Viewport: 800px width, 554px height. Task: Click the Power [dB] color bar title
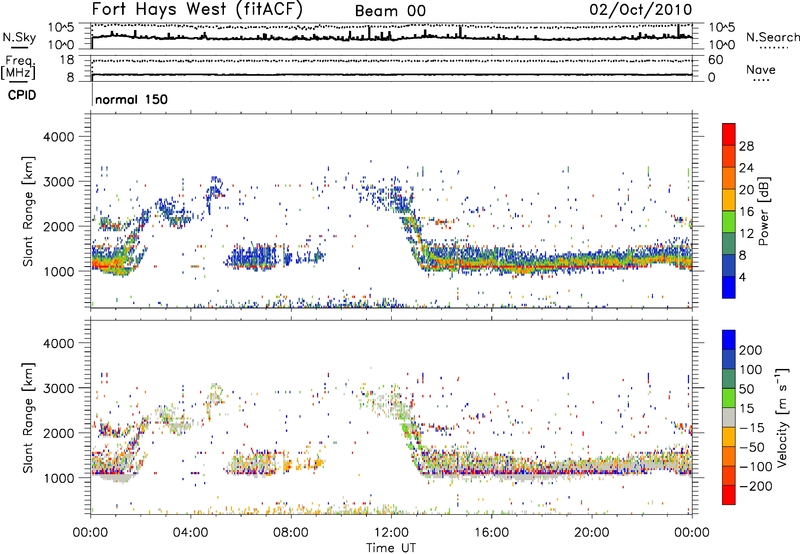tap(763, 211)
